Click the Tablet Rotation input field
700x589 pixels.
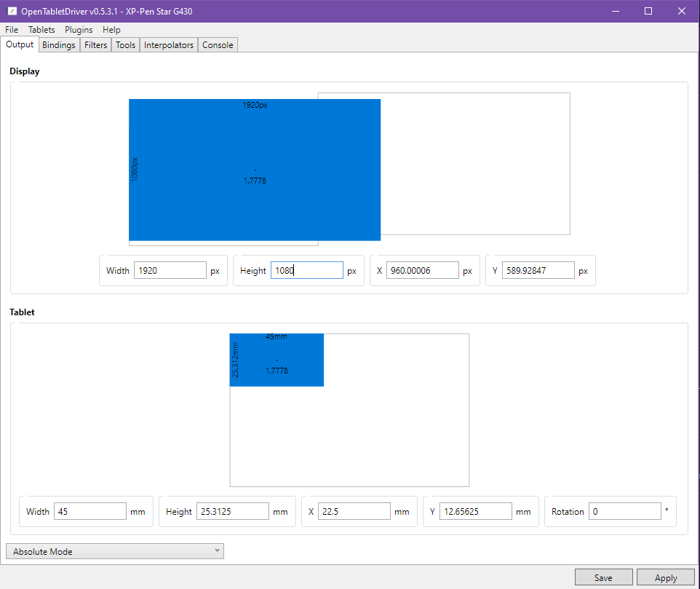click(x=624, y=511)
